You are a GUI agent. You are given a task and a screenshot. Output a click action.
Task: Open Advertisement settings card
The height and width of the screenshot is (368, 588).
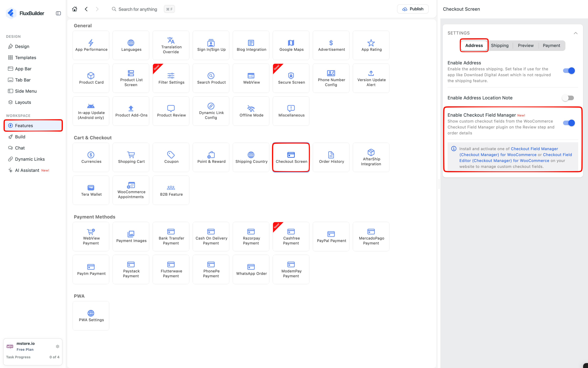point(331,45)
